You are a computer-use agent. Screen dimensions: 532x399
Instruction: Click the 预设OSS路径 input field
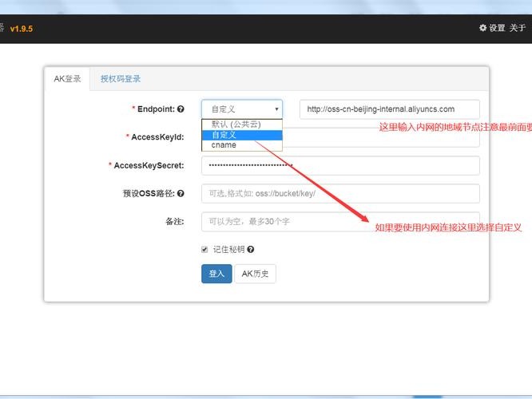(x=340, y=194)
